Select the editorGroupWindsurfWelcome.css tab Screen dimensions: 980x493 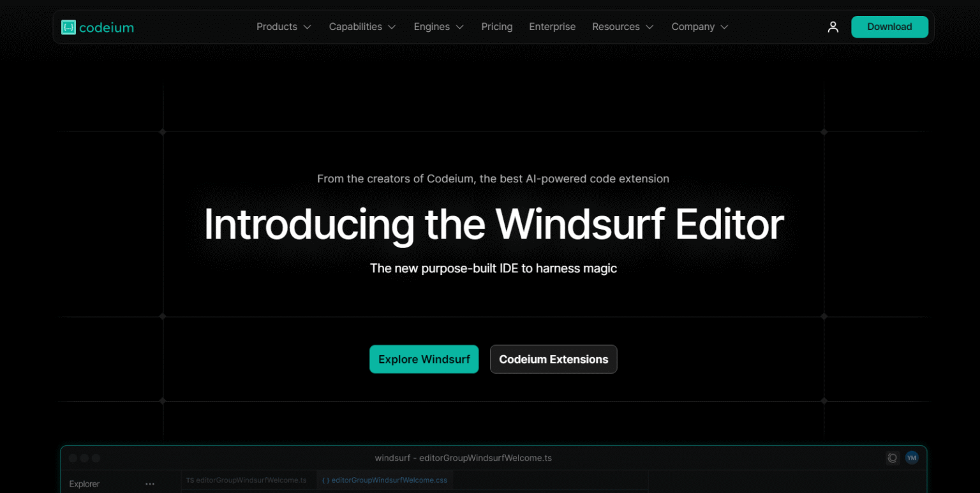[385, 480]
